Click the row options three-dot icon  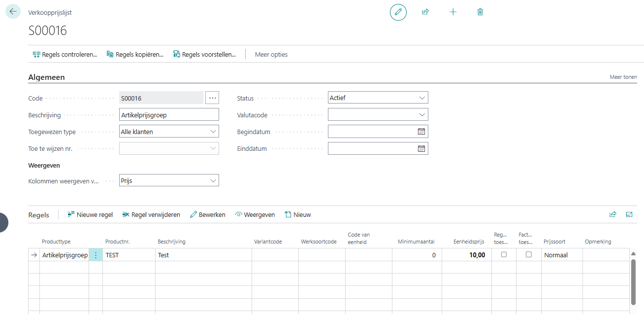click(96, 255)
